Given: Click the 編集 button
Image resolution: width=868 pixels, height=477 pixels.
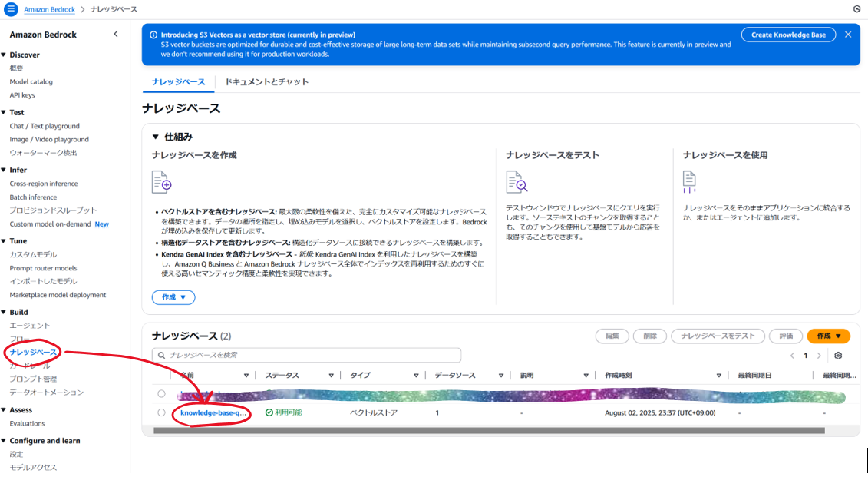Looking at the screenshot, I should click(x=612, y=336).
